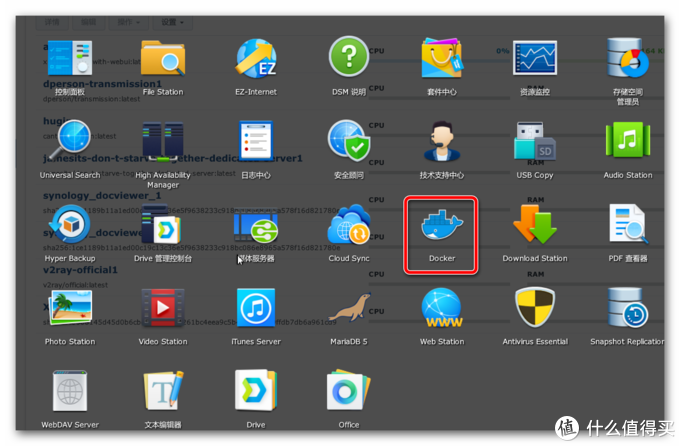Open Hyper Backup
This screenshot has width=680, height=446.
pyautogui.click(x=70, y=224)
